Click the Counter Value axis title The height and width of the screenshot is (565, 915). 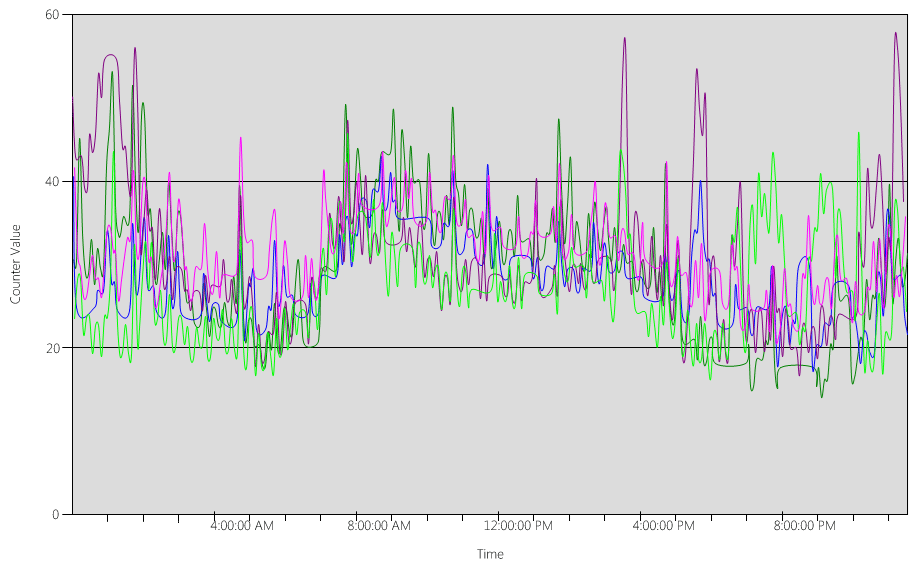[15, 264]
